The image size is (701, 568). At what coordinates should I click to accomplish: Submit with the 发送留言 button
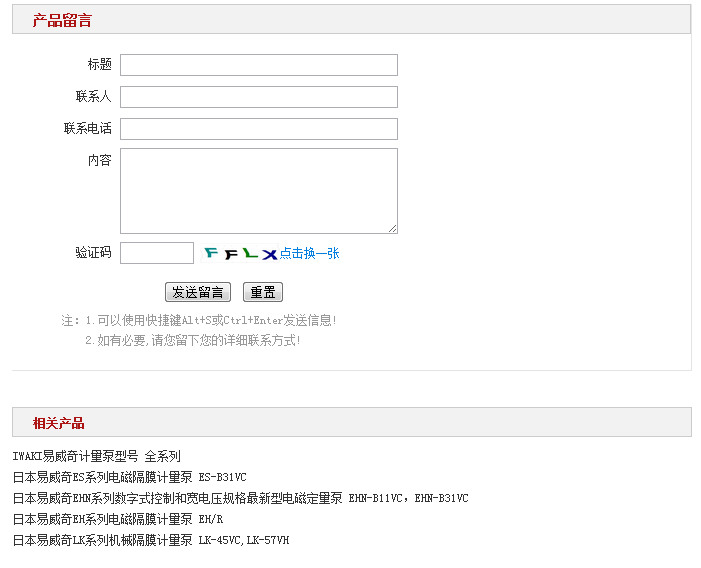198,292
